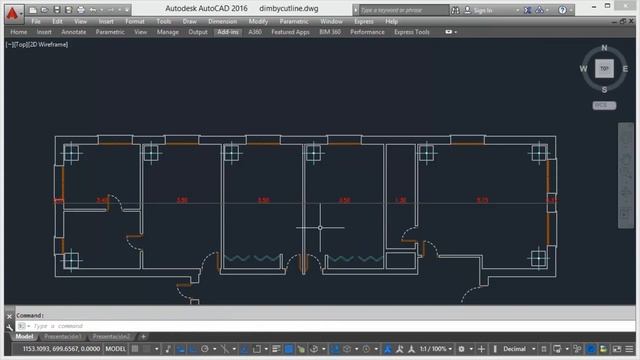Viewport: 640px width, 360px height.
Task: Open the Format menu
Action: pyautogui.click(x=135, y=21)
